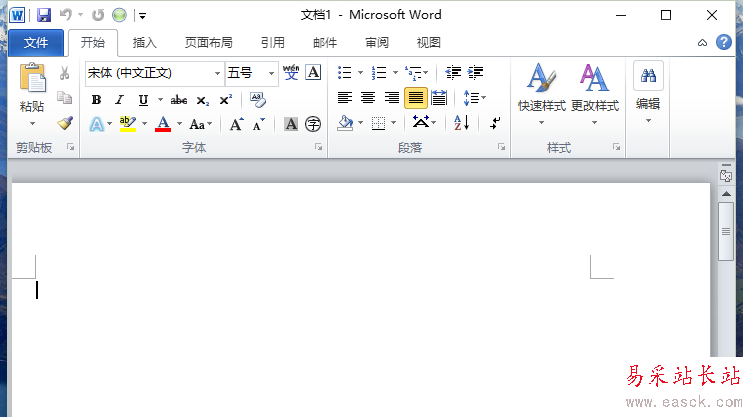743x417 pixels.
Task: Toggle Bold formatting
Action: (x=97, y=100)
